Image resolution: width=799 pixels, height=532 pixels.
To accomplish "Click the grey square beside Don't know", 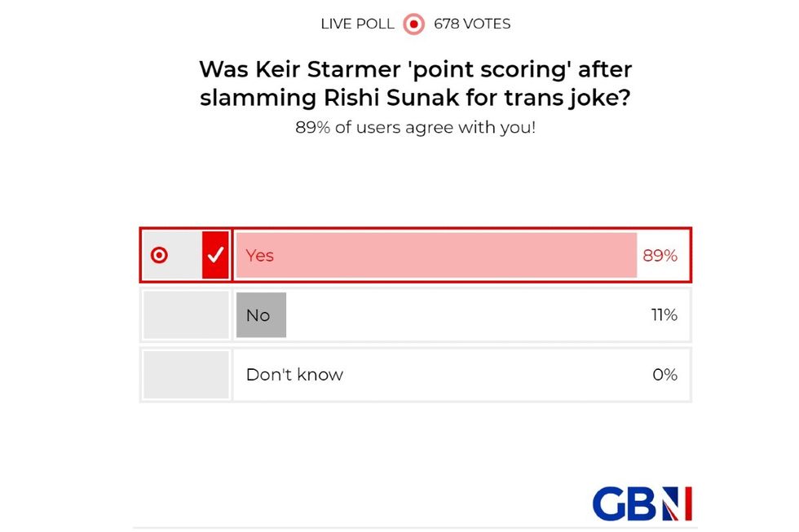I will click(186, 374).
